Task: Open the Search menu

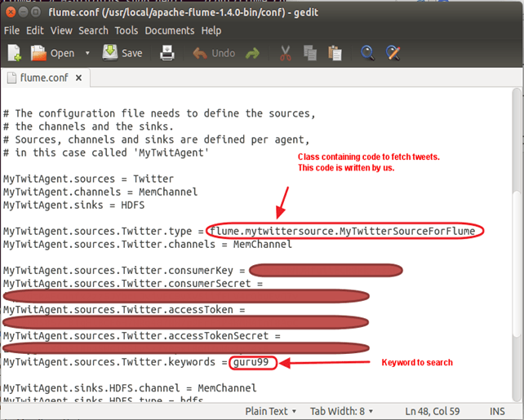Action: (x=93, y=30)
